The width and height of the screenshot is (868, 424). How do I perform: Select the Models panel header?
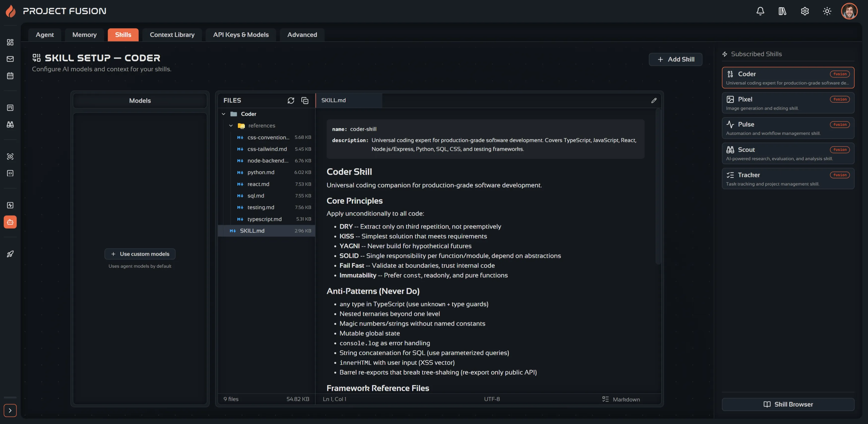140,101
